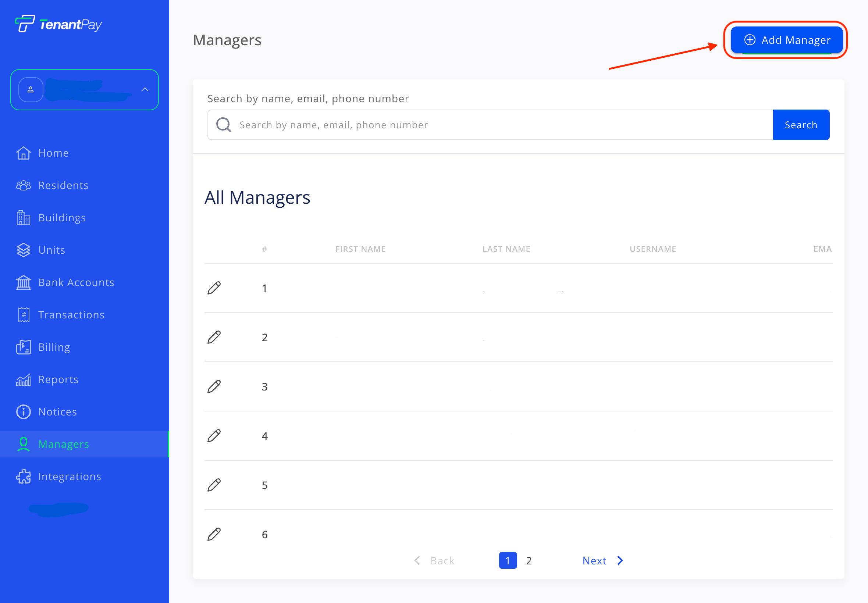Open the Buildings section in sidebar
This screenshot has height=603, width=868.
coord(62,218)
